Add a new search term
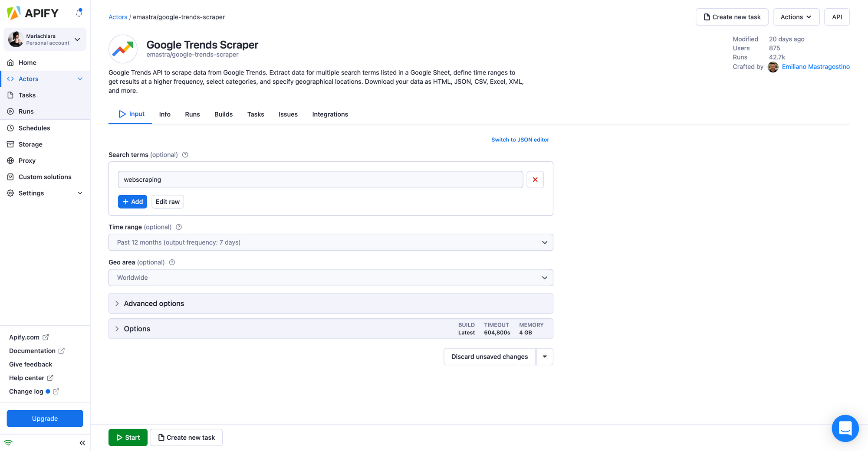 tap(132, 202)
